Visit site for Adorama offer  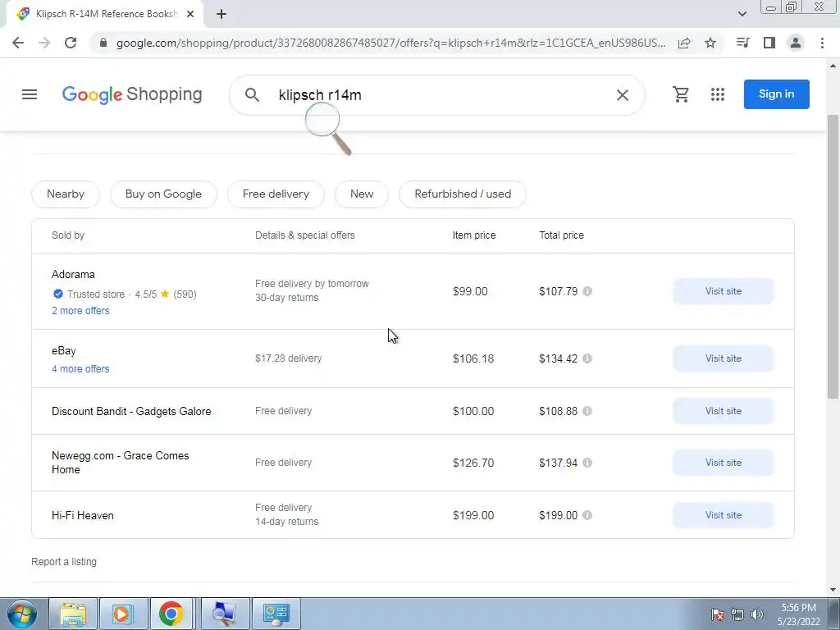[x=724, y=291]
